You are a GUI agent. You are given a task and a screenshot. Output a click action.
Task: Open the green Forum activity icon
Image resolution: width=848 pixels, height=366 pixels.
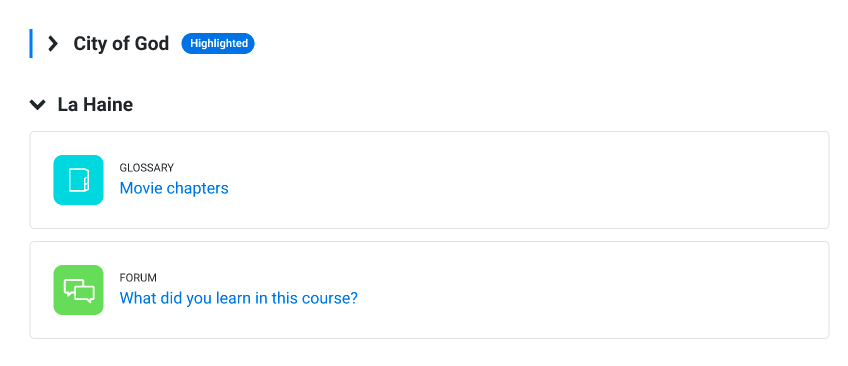(x=78, y=290)
